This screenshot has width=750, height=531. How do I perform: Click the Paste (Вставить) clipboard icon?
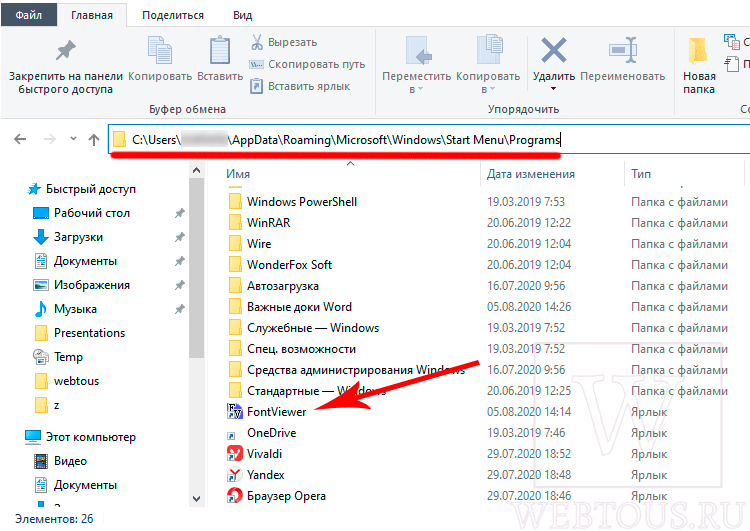pyautogui.click(x=220, y=50)
